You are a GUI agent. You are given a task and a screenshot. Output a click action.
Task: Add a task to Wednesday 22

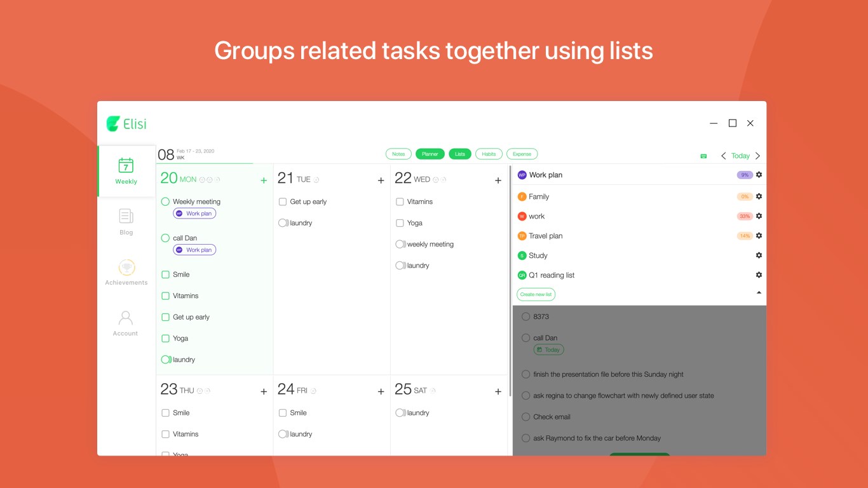coord(498,180)
